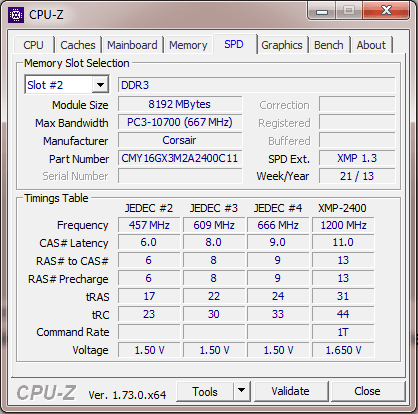Click the Validate button

tap(291, 391)
